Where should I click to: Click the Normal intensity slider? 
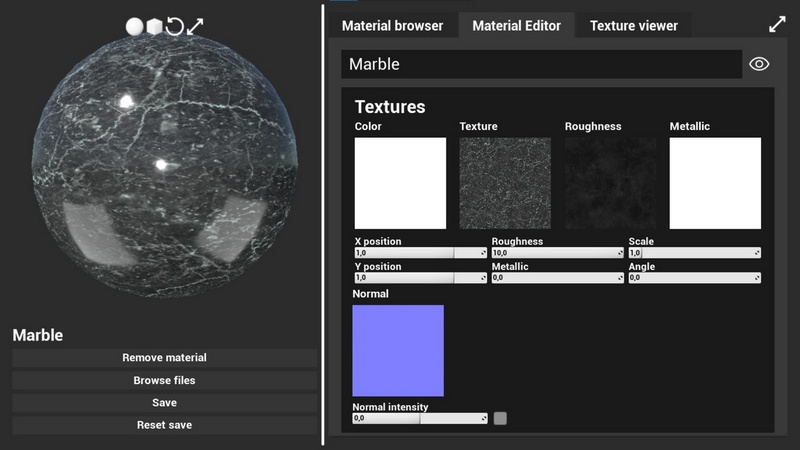[x=417, y=418]
